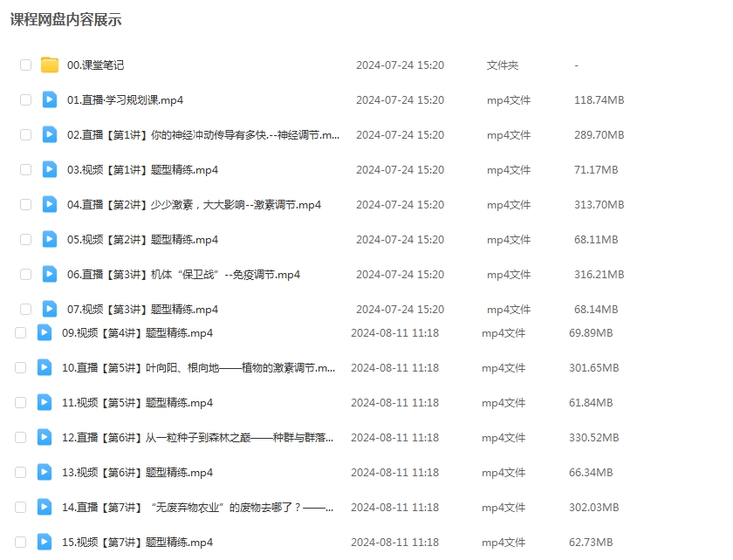Open 07.视频【第3讲】题型精练.mp4 file name
733x560 pixels.
(142, 310)
